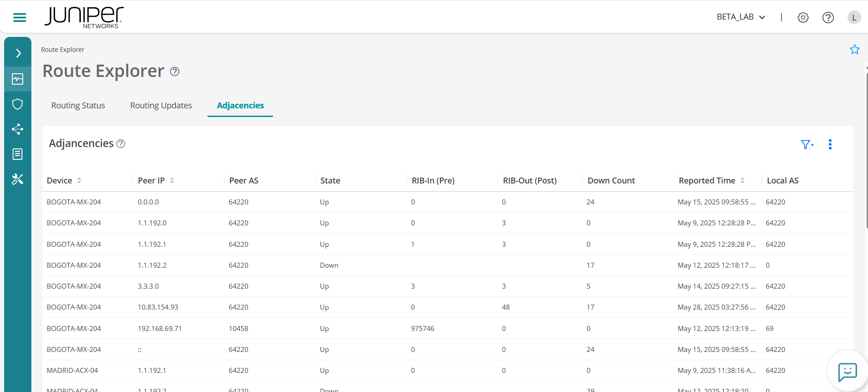Switch to the Routing Updates tab
The height and width of the screenshot is (392, 868).
[x=161, y=106]
